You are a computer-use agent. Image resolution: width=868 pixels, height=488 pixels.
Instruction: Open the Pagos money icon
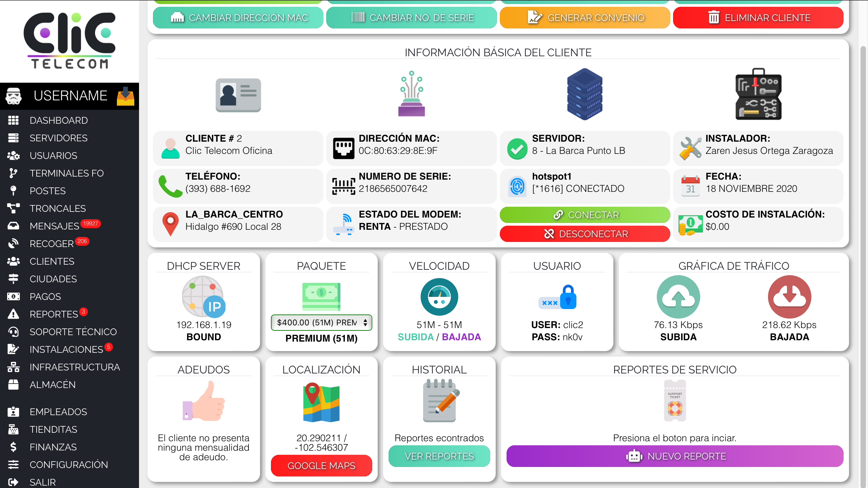[x=13, y=297]
